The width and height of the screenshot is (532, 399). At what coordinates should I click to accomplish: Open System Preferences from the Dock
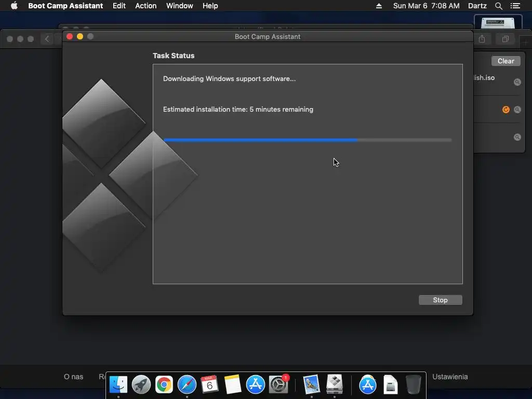click(278, 384)
